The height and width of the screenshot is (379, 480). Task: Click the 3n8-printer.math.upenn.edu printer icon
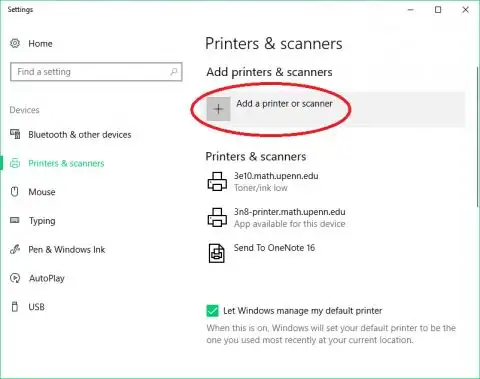click(217, 217)
